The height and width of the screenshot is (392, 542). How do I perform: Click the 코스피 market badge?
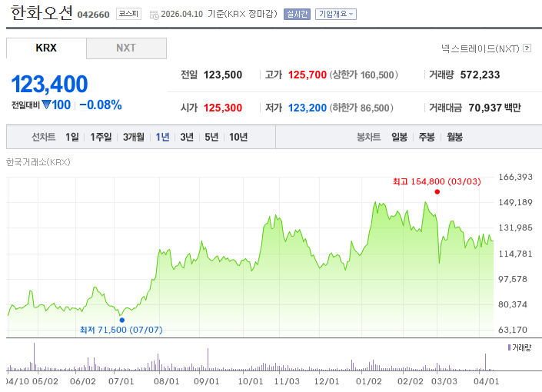click(x=128, y=14)
